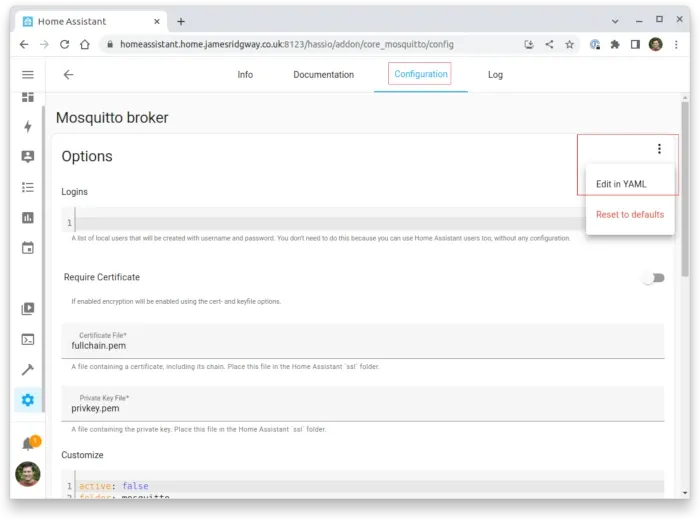
Task: Select the Home Assistant browser tab
Action: [92, 21]
